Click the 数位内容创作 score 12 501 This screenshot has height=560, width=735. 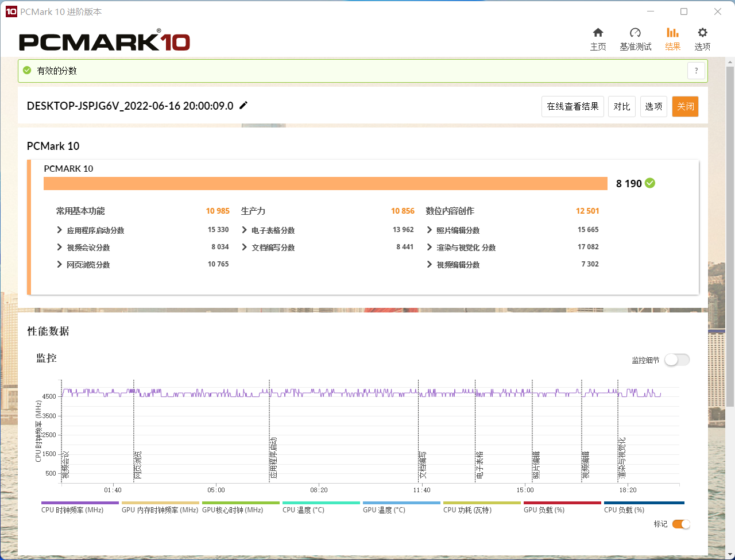pos(587,211)
